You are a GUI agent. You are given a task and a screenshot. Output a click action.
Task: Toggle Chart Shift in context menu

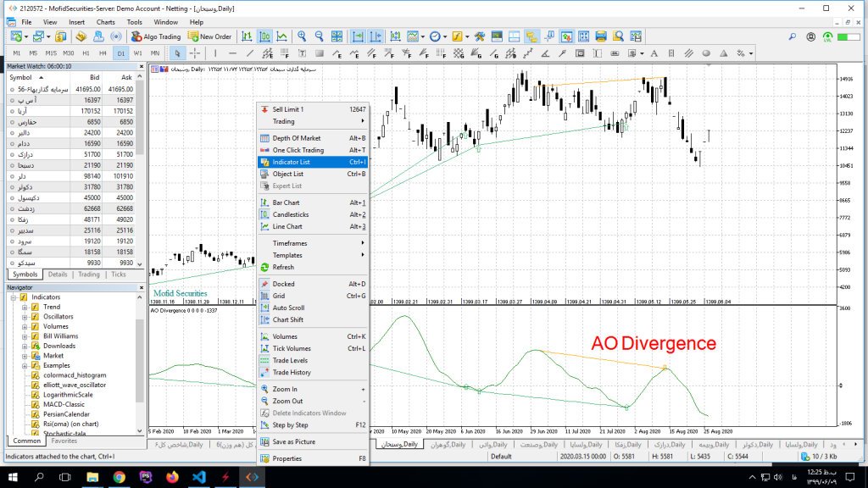tap(287, 319)
